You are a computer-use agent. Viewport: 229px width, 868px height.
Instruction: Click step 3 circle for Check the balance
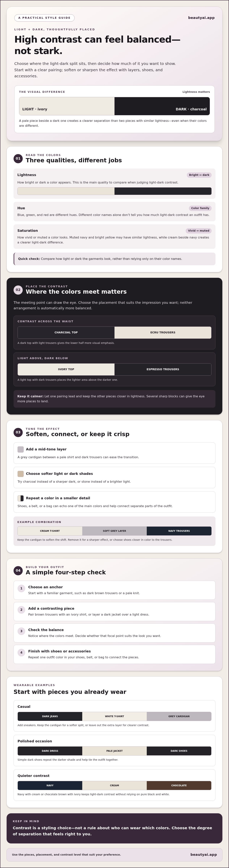(x=21, y=631)
